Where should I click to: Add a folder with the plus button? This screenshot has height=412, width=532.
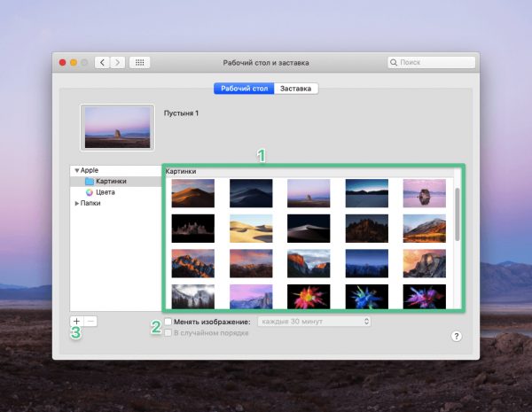(76, 321)
